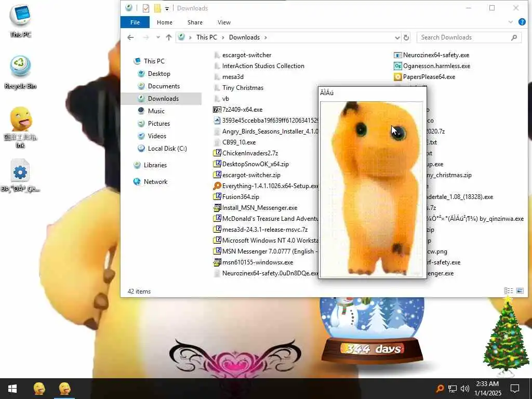Select Fusion364.zip archive icon
This screenshot has width=532, height=399.
pyautogui.click(x=217, y=197)
